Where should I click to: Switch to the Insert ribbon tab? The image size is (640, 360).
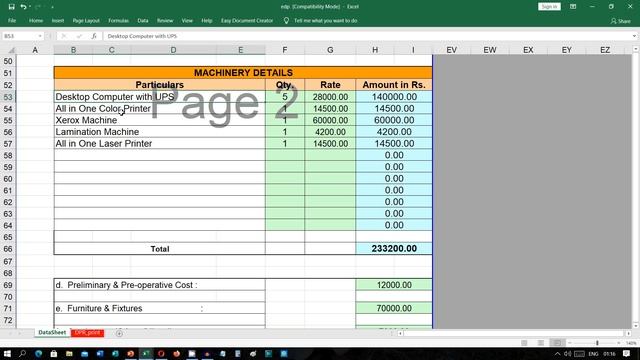pos(58,20)
